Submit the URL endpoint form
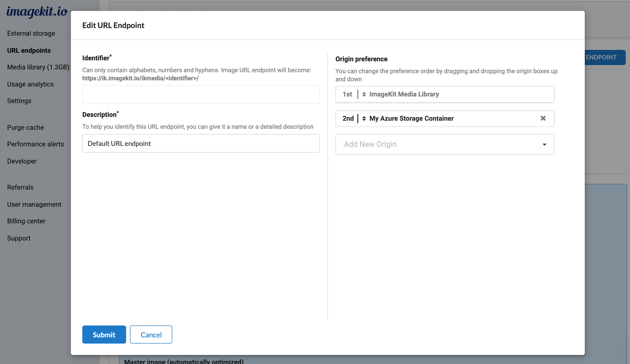630x364 pixels. pos(104,335)
